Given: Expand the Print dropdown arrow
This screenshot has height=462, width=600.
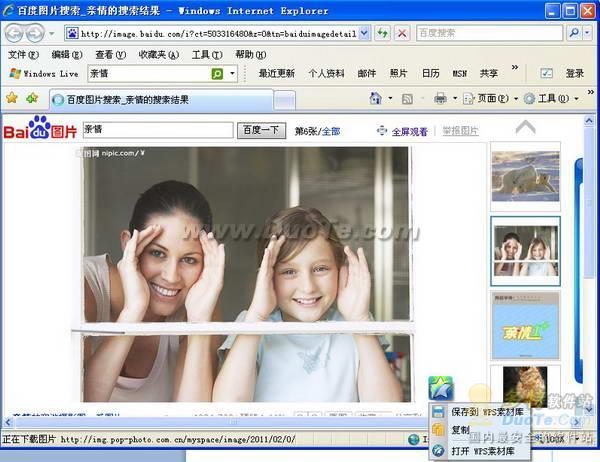Looking at the screenshot, I should click(x=455, y=99).
